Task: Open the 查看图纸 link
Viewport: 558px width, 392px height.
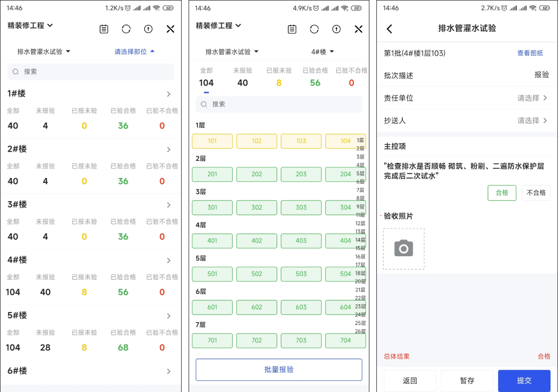Action: coord(530,53)
